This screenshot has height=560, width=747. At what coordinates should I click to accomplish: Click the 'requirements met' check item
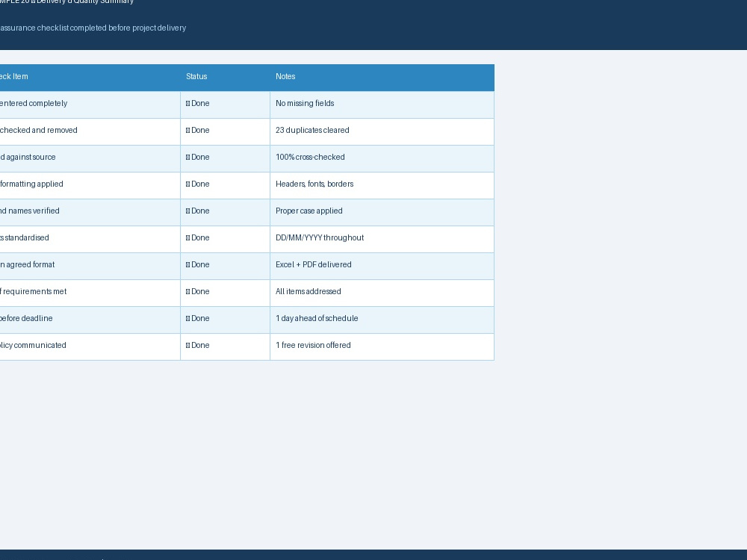90,293
